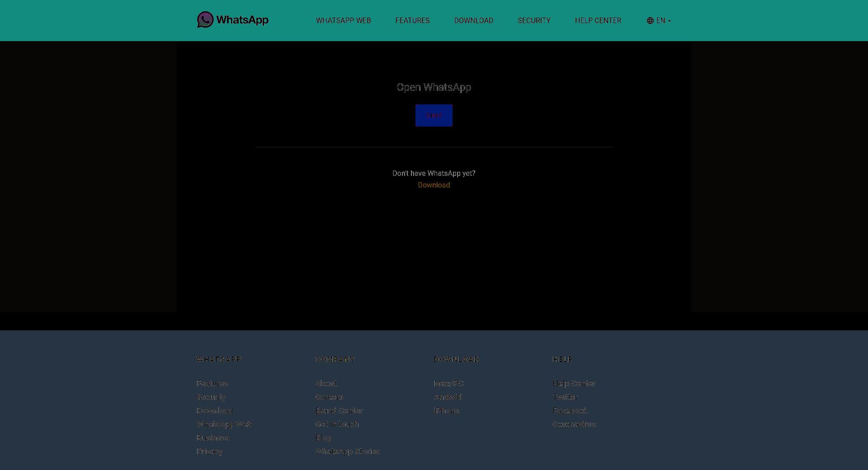The height and width of the screenshot is (470, 868).
Task: Go to Features in the top navigation
Action: 412,20
